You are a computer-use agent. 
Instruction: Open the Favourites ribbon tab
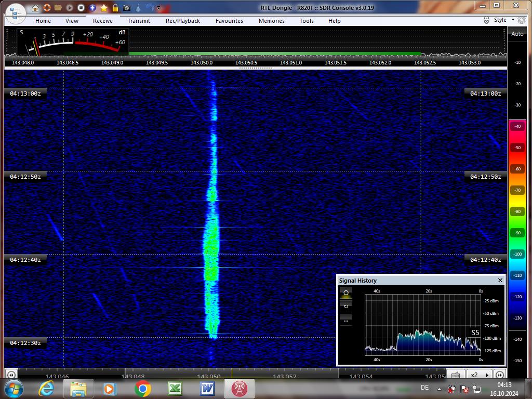click(x=229, y=21)
